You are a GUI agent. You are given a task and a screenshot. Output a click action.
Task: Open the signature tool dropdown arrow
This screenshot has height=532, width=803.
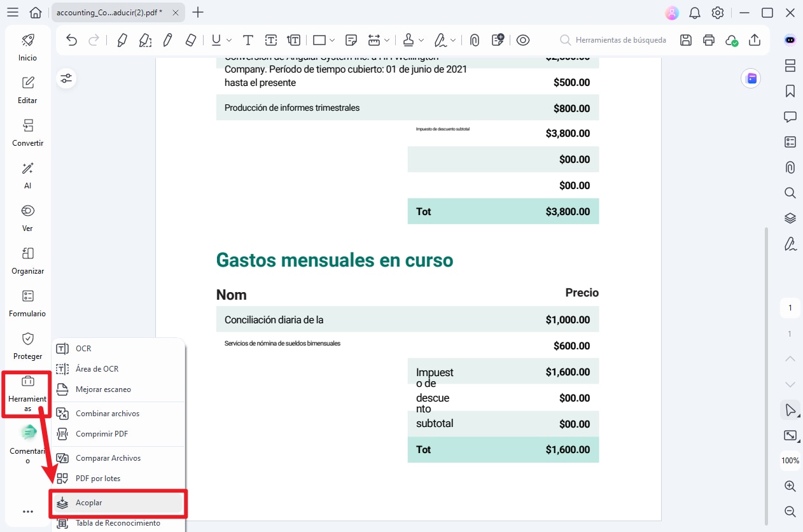[x=452, y=39]
